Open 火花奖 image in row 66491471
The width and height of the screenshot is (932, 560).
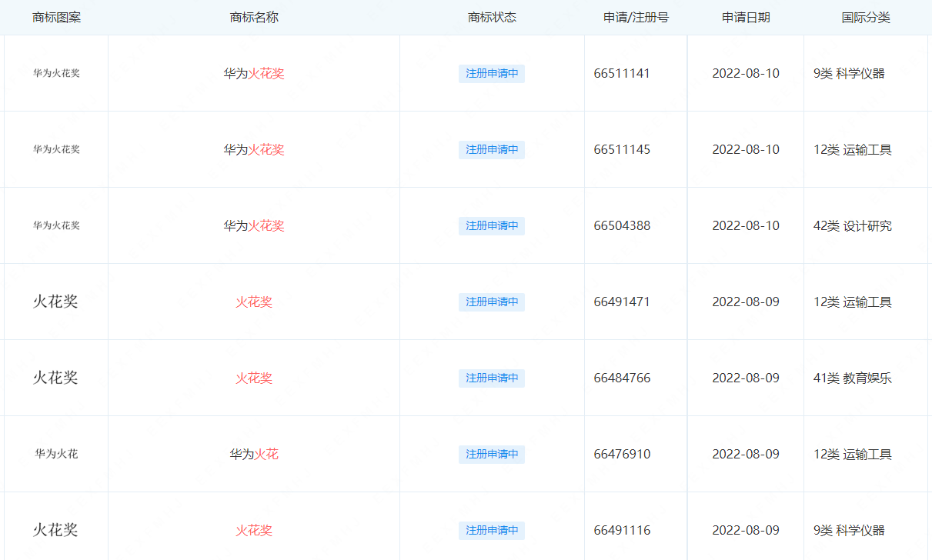point(55,302)
